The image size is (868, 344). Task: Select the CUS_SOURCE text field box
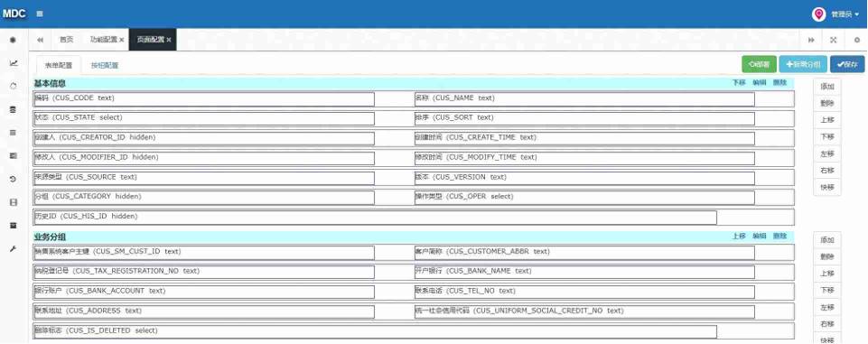click(204, 178)
